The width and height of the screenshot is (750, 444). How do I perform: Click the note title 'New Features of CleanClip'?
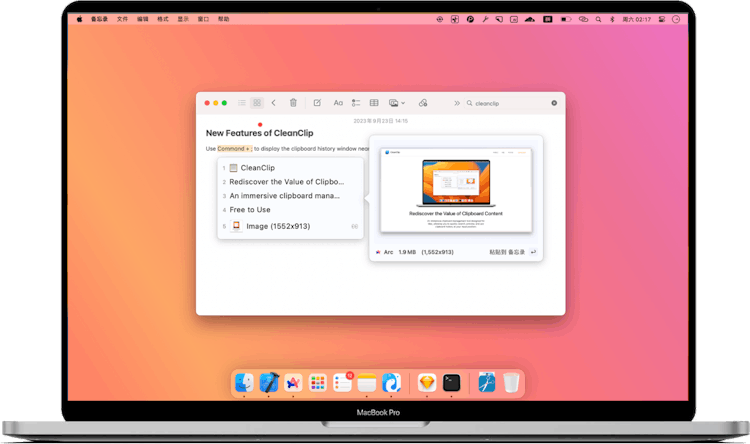[x=260, y=133]
